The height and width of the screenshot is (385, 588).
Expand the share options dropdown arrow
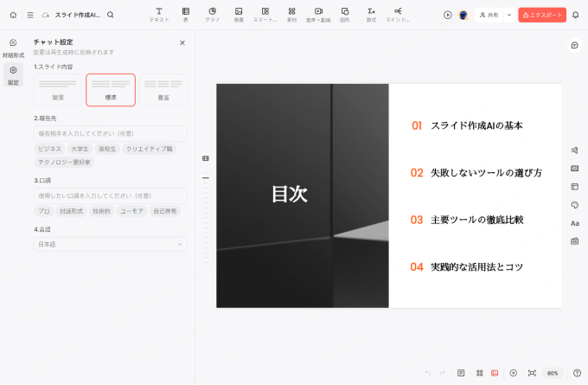click(509, 15)
